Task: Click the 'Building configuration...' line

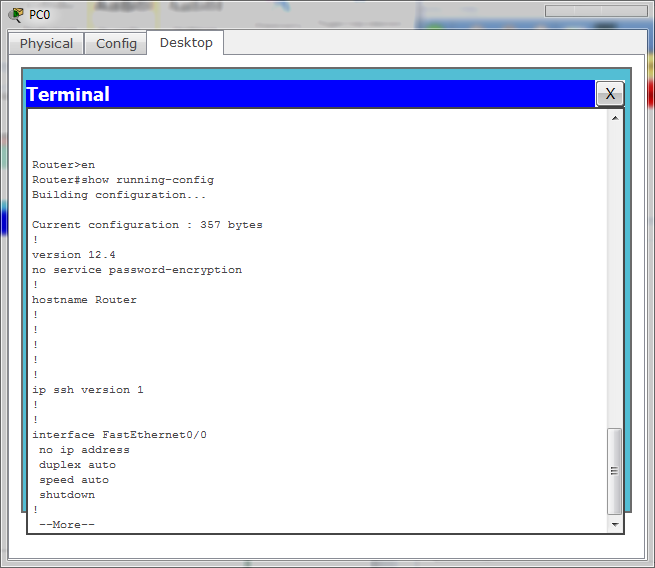Action: [x=119, y=195]
